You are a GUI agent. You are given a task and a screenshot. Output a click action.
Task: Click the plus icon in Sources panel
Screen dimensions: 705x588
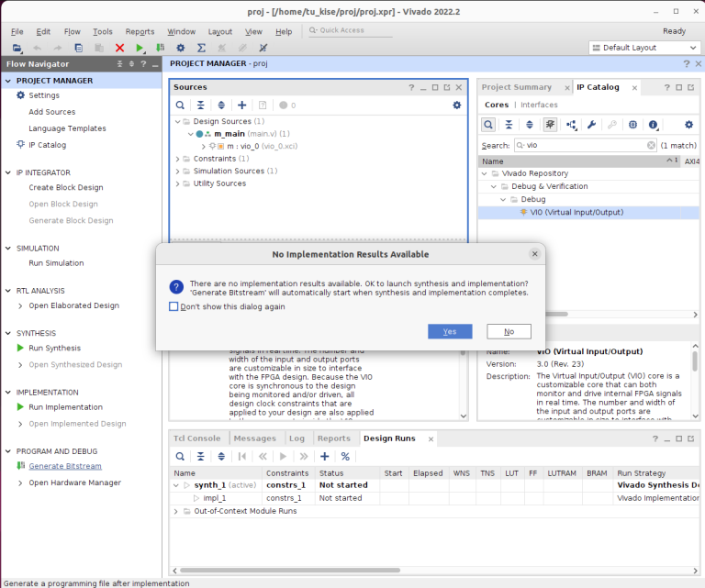[241, 105]
